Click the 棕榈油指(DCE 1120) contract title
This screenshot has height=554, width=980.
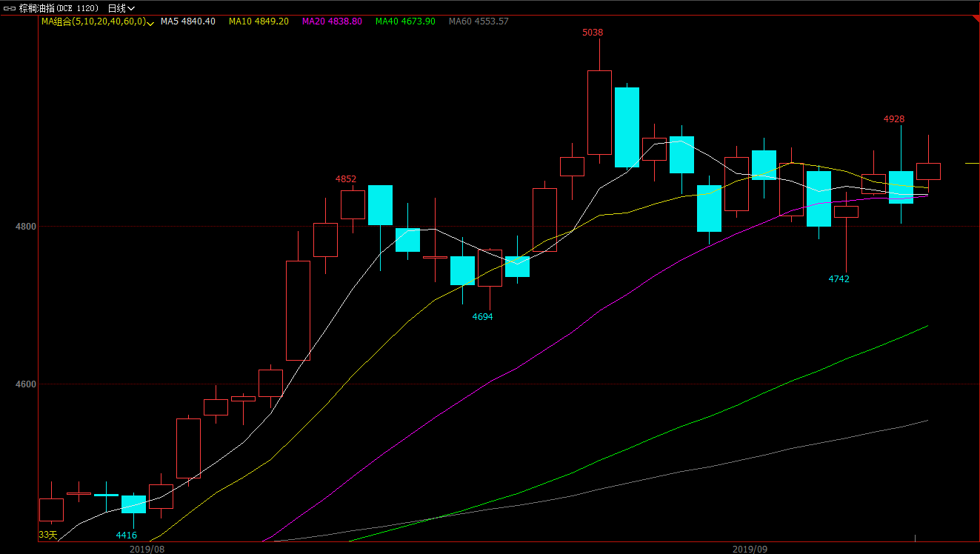[x=58, y=8]
